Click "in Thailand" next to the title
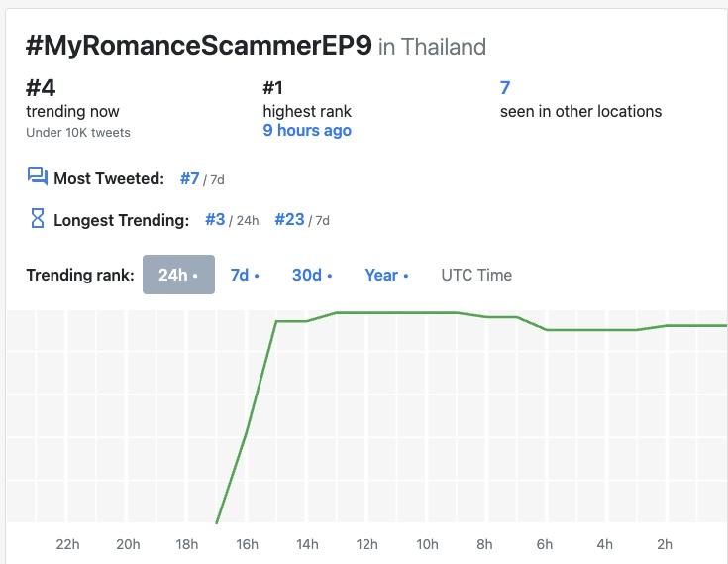Viewport: 728px width, 564px height. pyautogui.click(x=432, y=47)
